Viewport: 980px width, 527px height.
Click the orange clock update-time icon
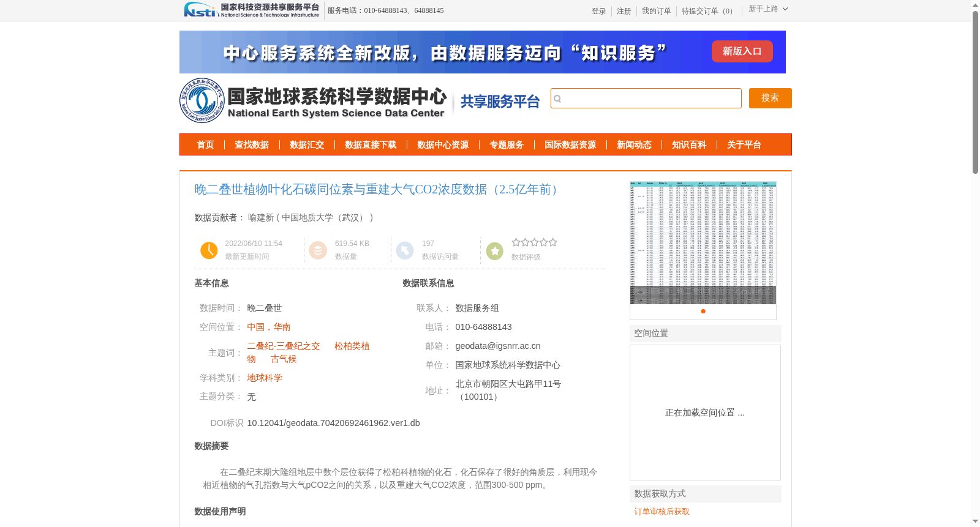pos(209,250)
